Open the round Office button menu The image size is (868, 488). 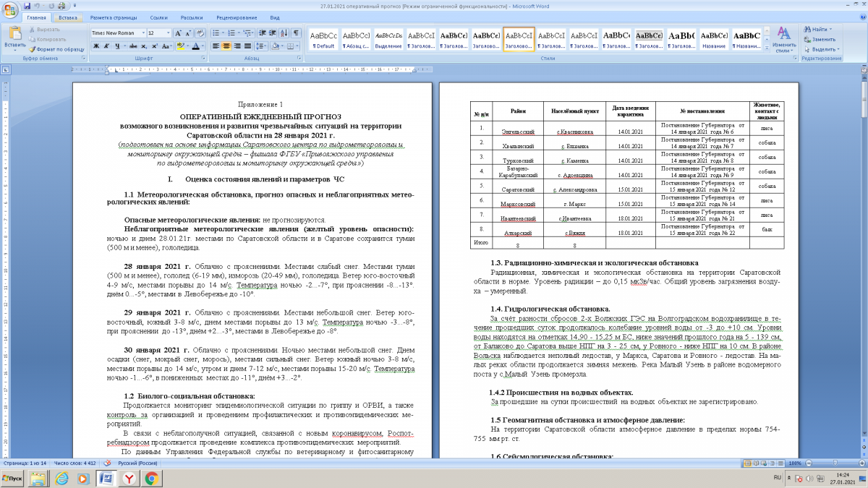10,9
